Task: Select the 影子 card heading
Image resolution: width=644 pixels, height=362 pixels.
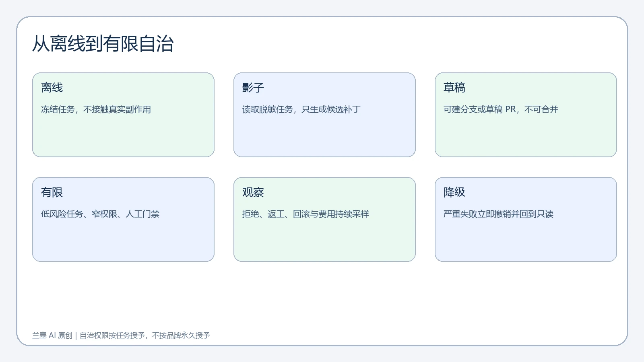Action: (x=253, y=88)
